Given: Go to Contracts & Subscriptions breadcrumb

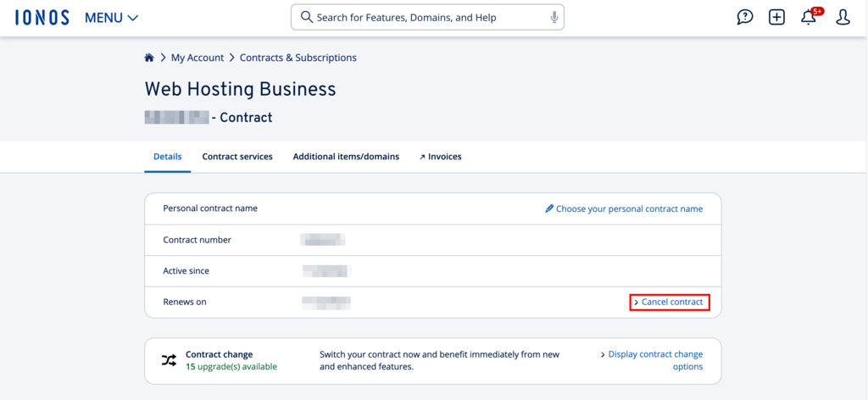Looking at the screenshot, I should click(x=298, y=58).
